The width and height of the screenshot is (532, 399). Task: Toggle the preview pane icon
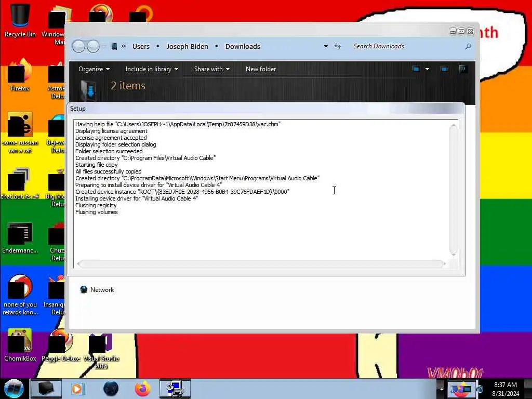(x=444, y=69)
